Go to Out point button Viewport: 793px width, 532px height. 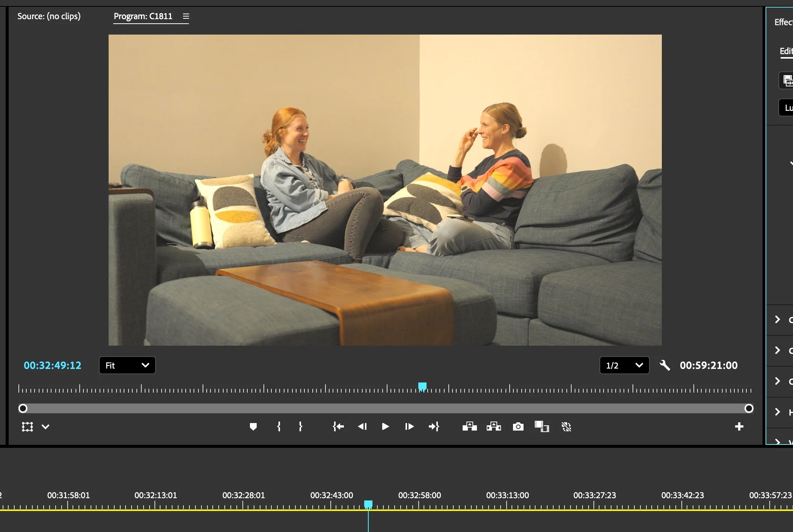click(434, 426)
